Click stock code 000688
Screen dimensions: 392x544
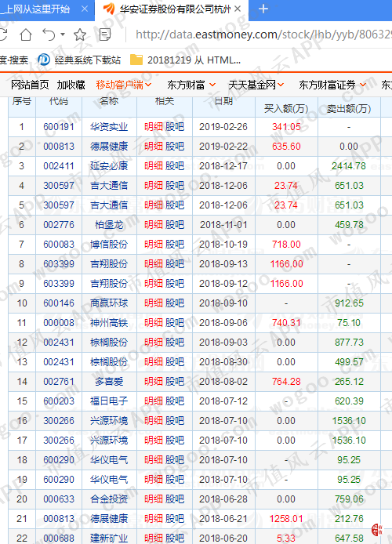tap(59, 538)
